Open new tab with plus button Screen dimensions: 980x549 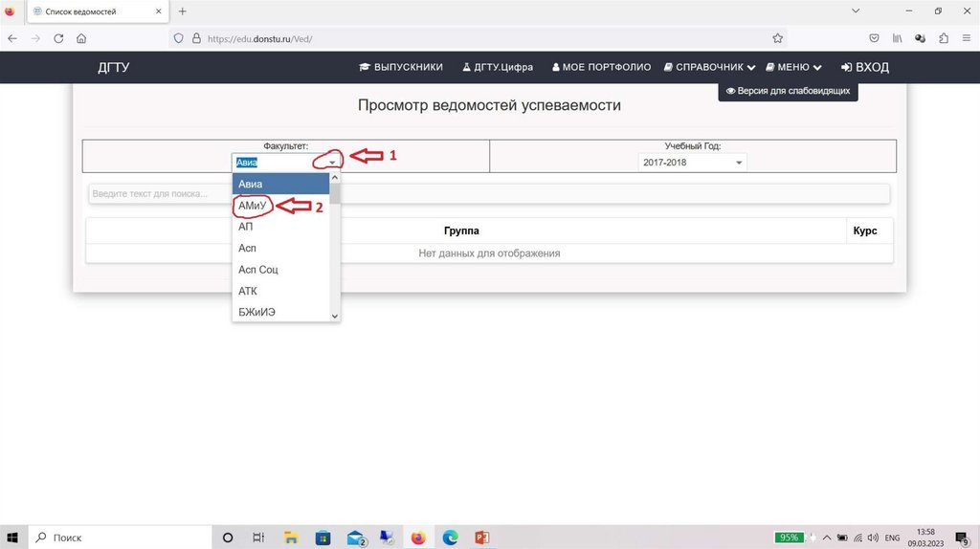pyautogui.click(x=183, y=11)
